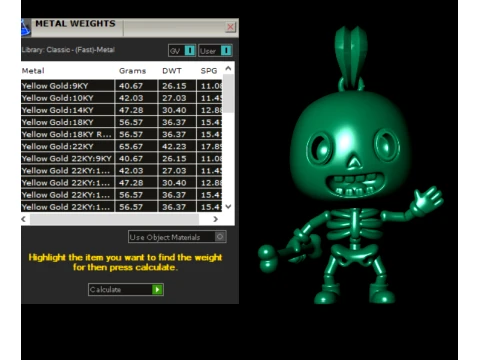Select the Yellow Gold:10KY row
This screenshot has height=360, width=480.
click(x=122, y=98)
